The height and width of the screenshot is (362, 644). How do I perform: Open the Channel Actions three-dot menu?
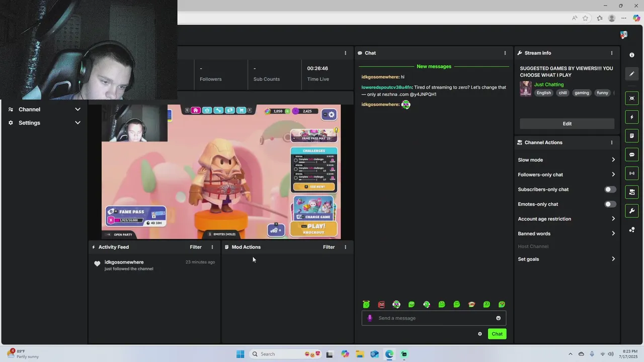pos(612,142)
